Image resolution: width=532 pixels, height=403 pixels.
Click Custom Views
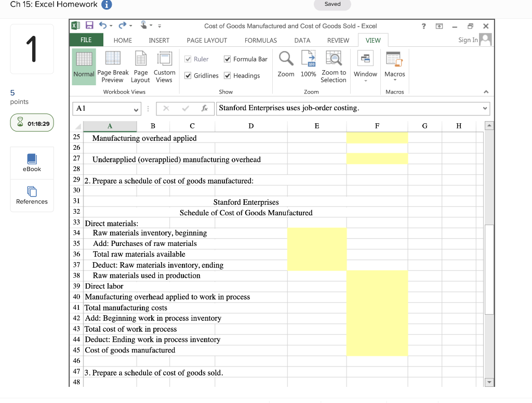tap(165, 66)
